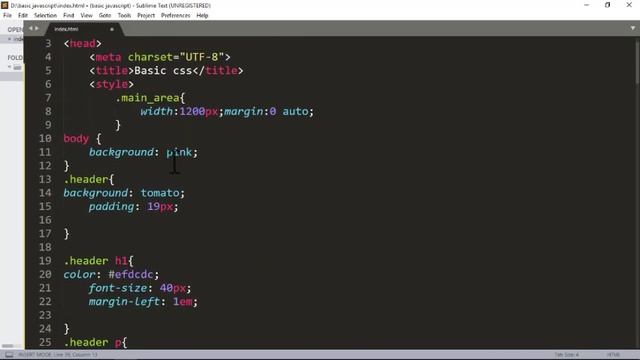640x360 pixels.
Task: Open the File menu
Action: pos(7,16)
